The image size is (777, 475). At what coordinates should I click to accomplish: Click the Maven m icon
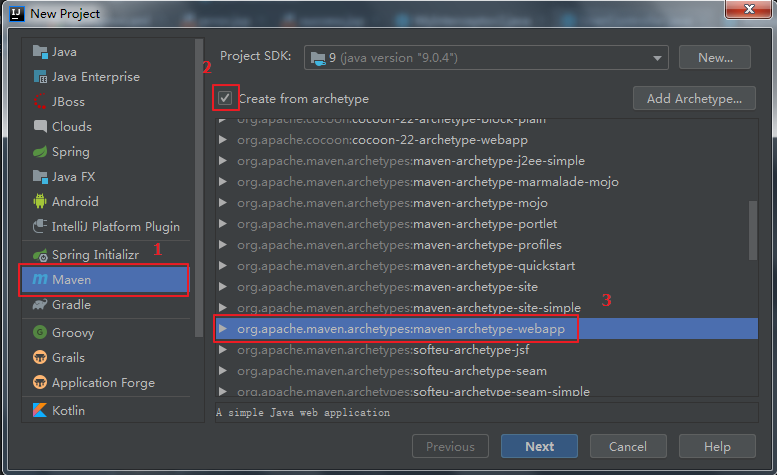tap(40, 279)
